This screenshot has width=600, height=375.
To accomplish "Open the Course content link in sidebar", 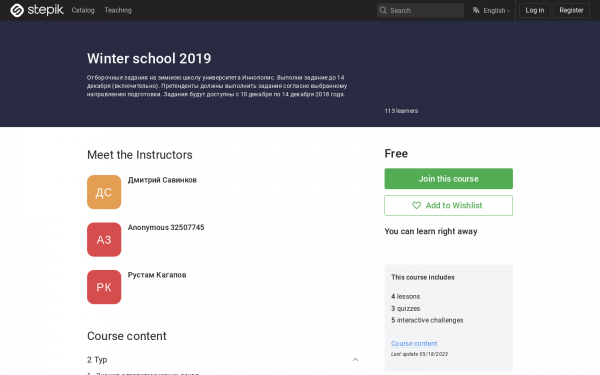I will (x=414, y=344).
